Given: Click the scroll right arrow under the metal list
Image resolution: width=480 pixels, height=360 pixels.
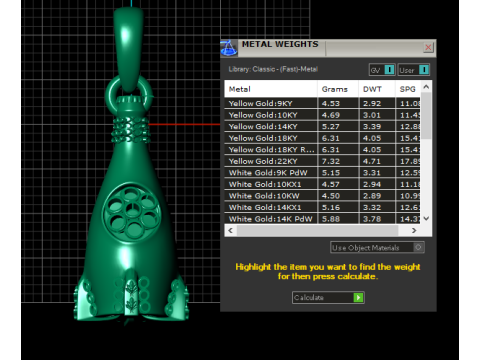Looking at the screenshot, I should (414, 230).
